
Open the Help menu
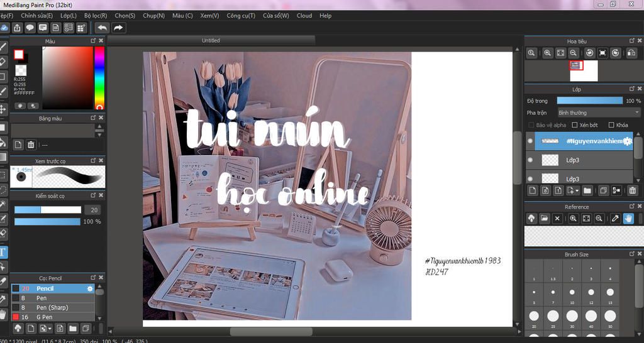pos(325,16)
